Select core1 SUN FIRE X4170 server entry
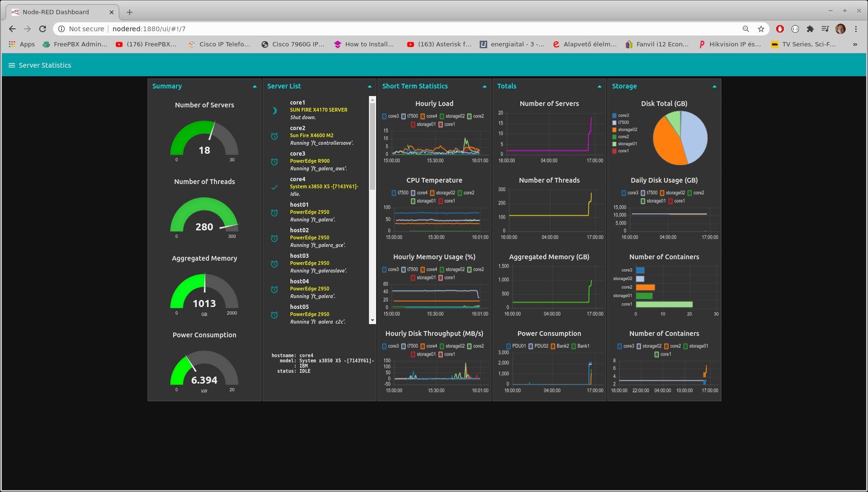This screenshot has height=492, width=868. (316, 110)
